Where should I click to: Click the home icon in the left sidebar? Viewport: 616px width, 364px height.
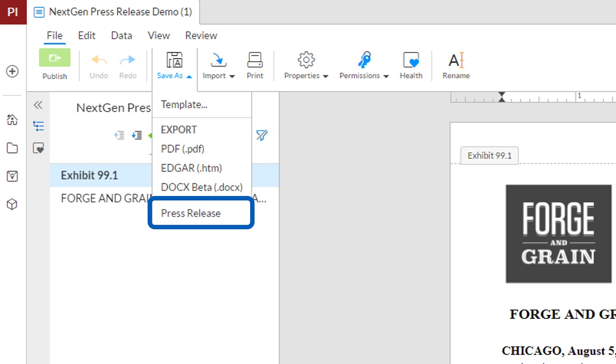pos(12,119)
